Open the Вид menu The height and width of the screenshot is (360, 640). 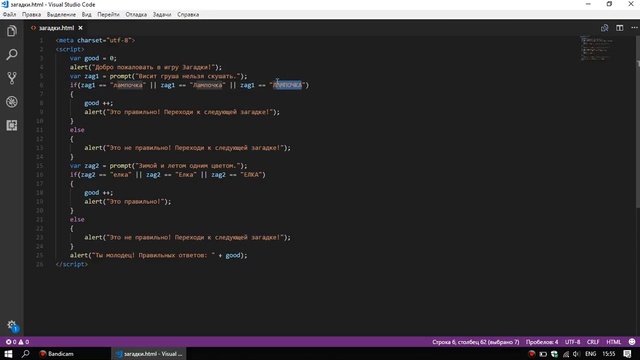coord(87,14)
